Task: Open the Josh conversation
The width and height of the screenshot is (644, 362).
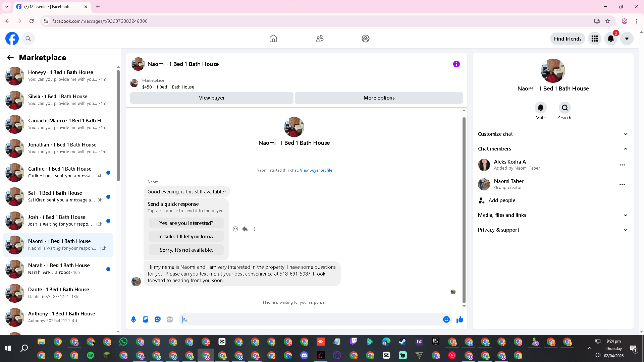Action: [58, 221]
